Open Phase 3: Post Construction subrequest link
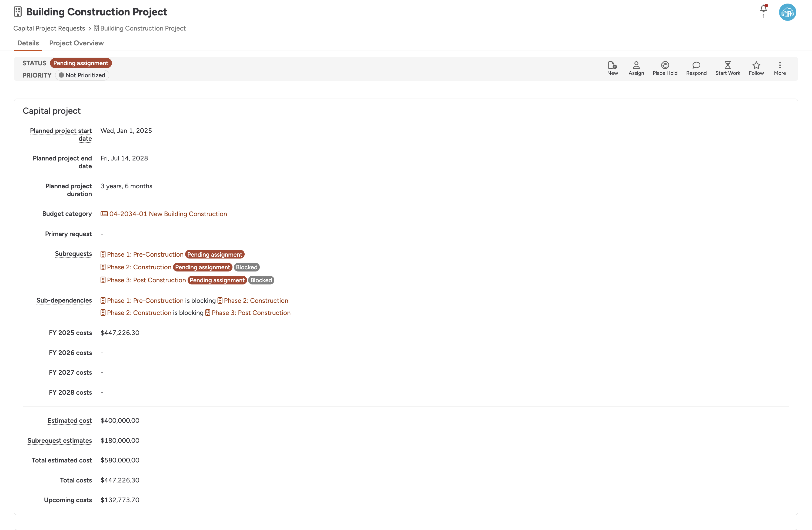The width and height of the screenshot is (812, 530). click(146, 280)
